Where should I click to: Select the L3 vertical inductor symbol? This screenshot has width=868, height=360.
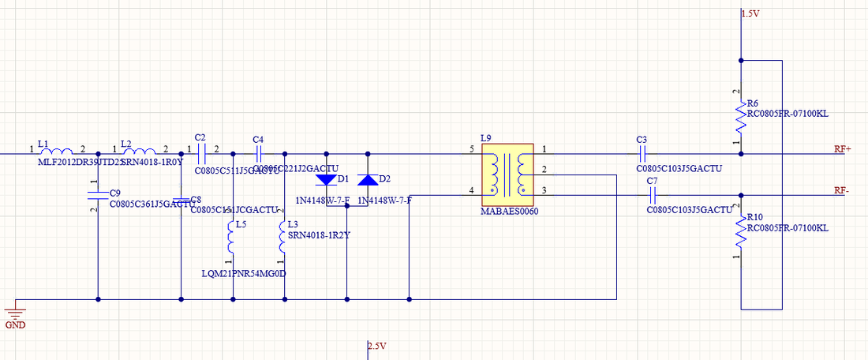(282, 238)
